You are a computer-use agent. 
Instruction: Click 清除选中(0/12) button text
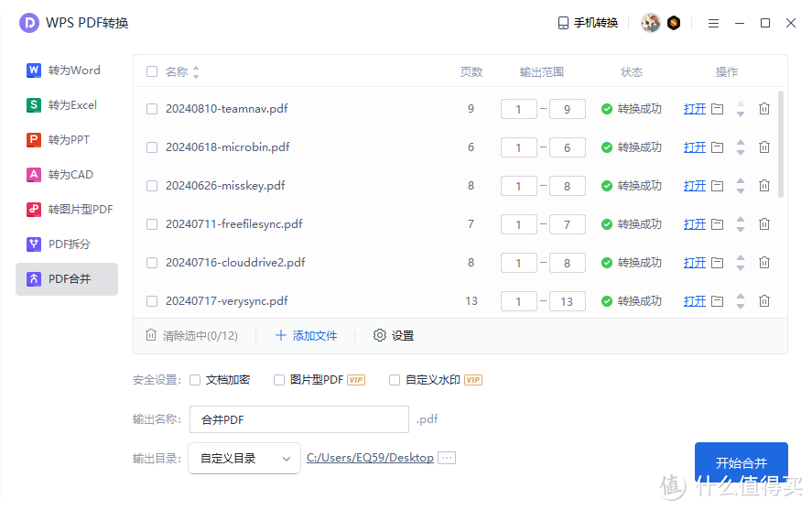pos(200,335)
